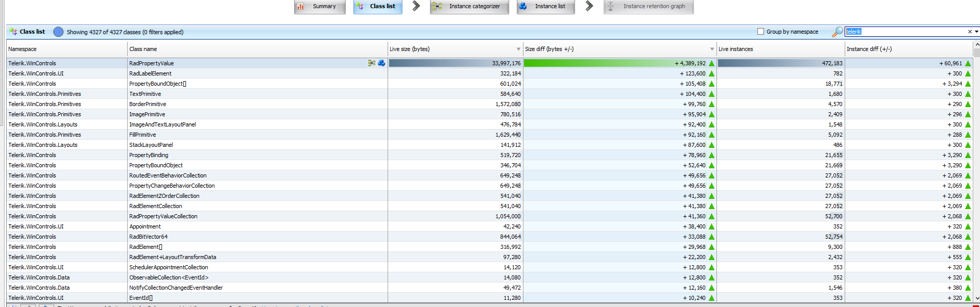The width and height of the screenshot is (980, 307).
Task: Select the SchedulerAppointmentCollection class row
Action: (489, 267)
